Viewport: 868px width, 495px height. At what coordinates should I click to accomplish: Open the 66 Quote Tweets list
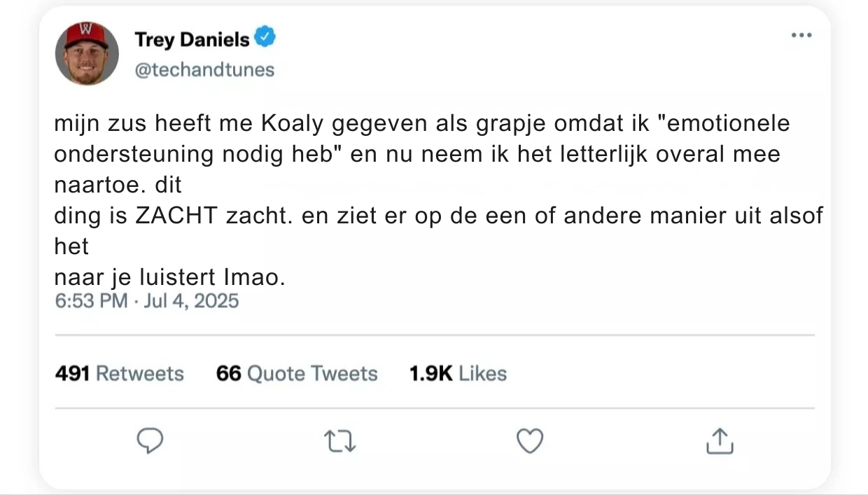click(296, 373)
